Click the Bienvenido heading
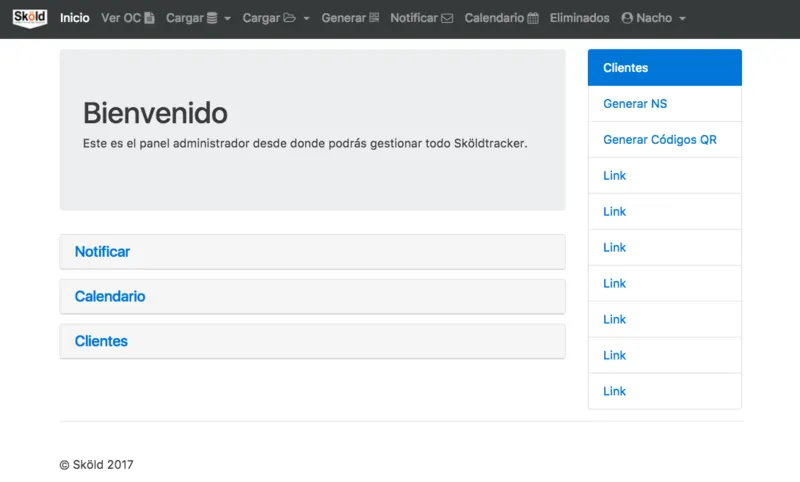The image size is (800, 482). (x=155, y=113)
